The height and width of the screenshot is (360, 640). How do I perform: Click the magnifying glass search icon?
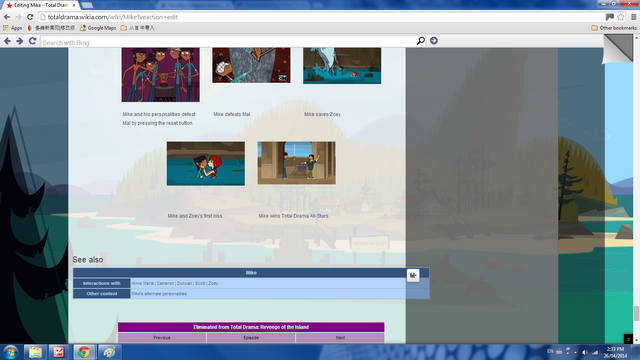pos(421,41)
